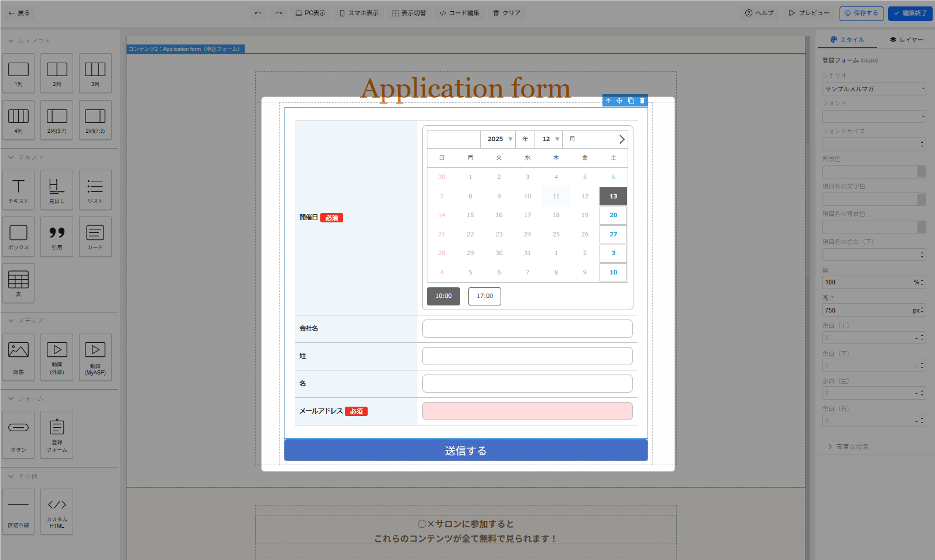Switch to the レイヤー tab
This screenshot has height=560, width=935.
pyautogui.click(x=906, y=40)
